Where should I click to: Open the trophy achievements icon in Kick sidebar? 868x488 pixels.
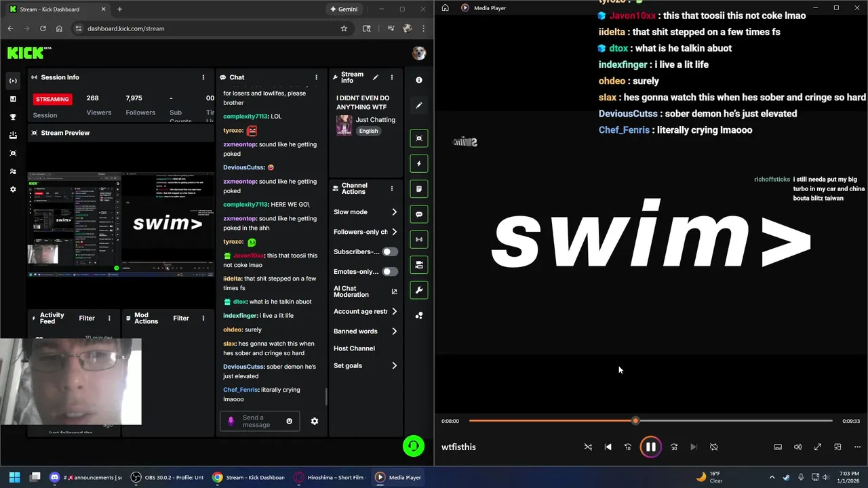tap(13, 117)
